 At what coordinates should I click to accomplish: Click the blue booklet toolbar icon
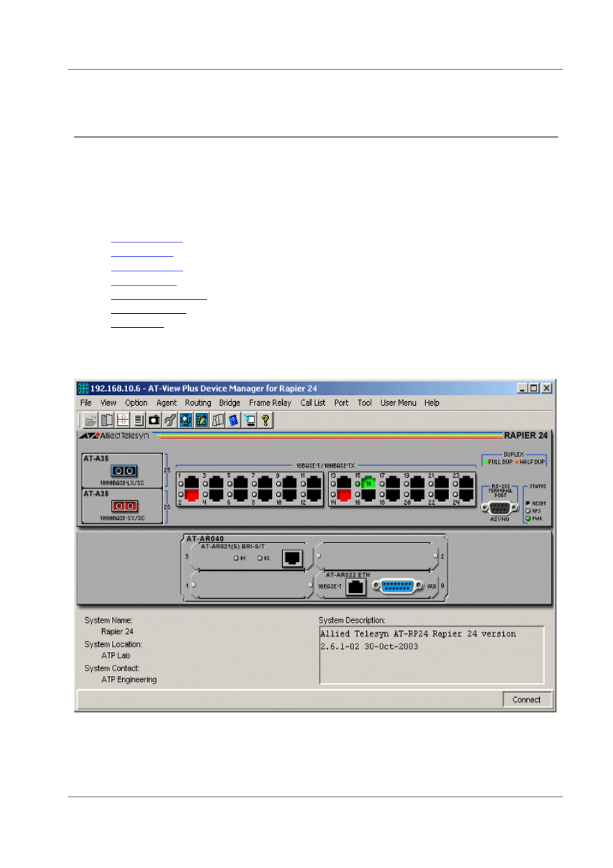pyautogui.click(x=233, y=420)
